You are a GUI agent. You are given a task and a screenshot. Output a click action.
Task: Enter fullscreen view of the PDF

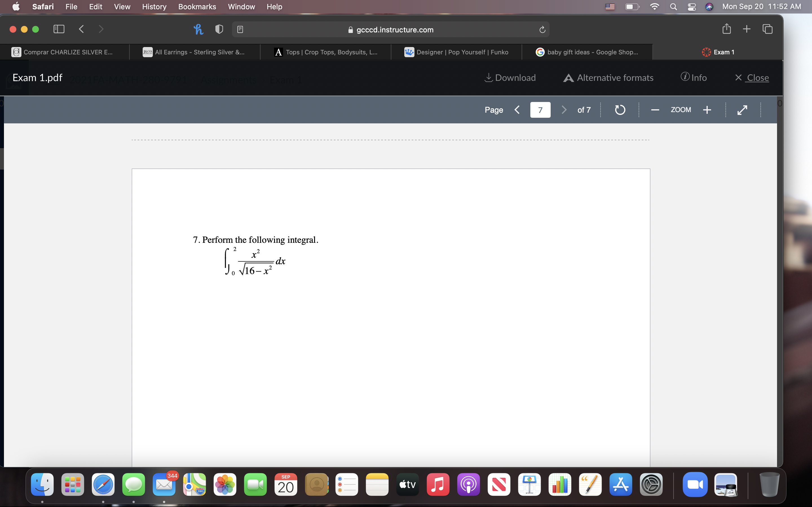pos(742,110)
